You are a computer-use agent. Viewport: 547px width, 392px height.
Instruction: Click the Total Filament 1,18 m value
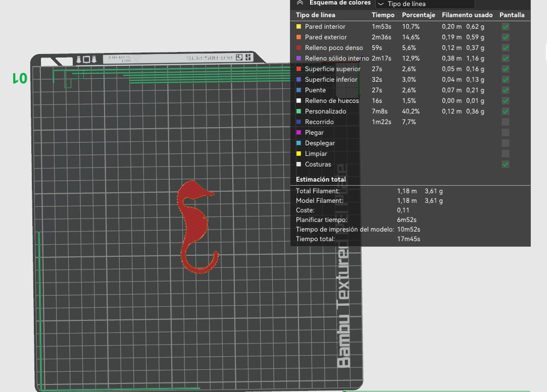tap(407, 191)
